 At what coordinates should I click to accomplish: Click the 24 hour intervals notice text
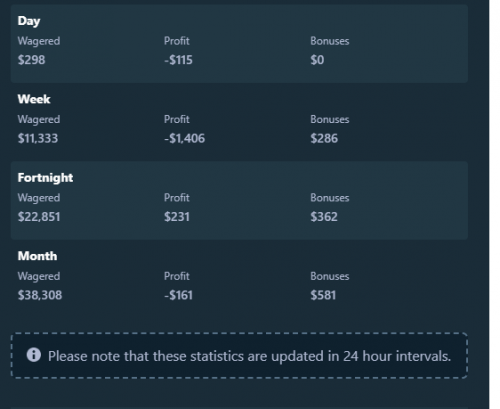[249, 356]
